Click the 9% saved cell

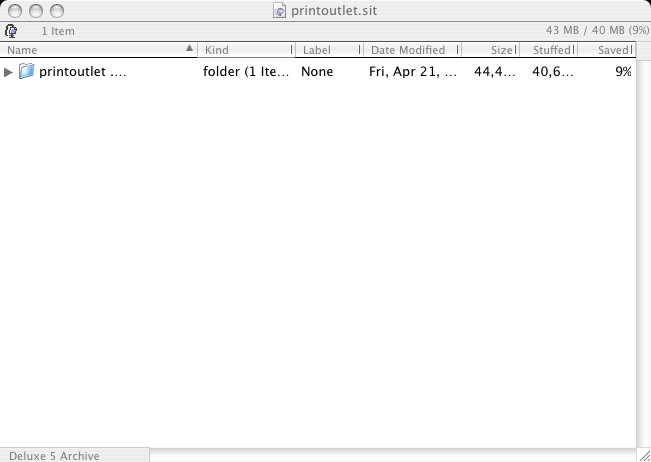[x=623, y=72]
